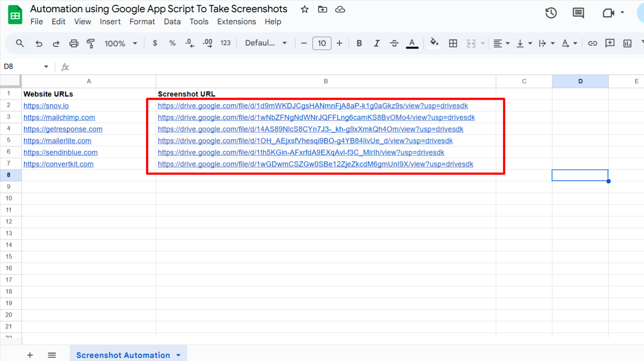Open the text color picker
The image size is (644, 361).
point(412,43)
